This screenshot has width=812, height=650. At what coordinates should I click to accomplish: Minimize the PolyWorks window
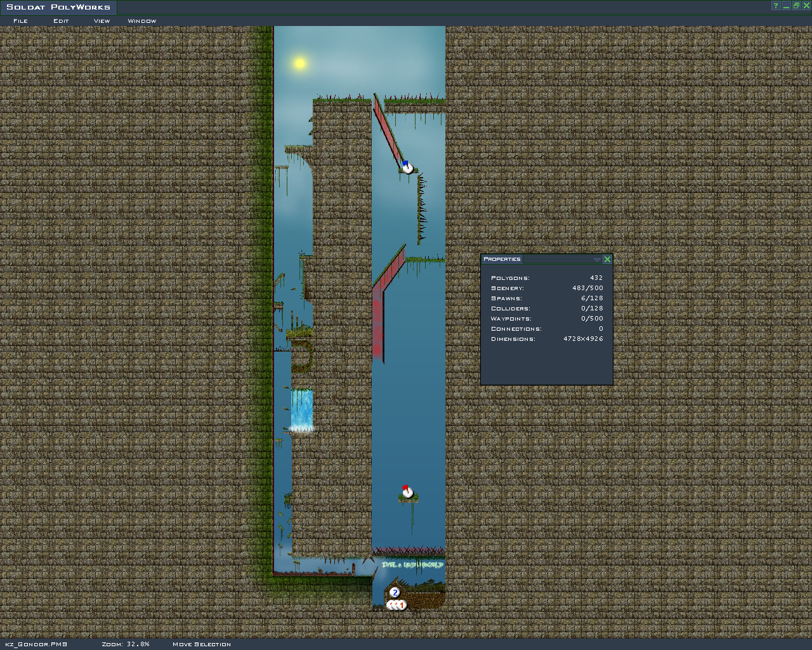click(786, 6)
